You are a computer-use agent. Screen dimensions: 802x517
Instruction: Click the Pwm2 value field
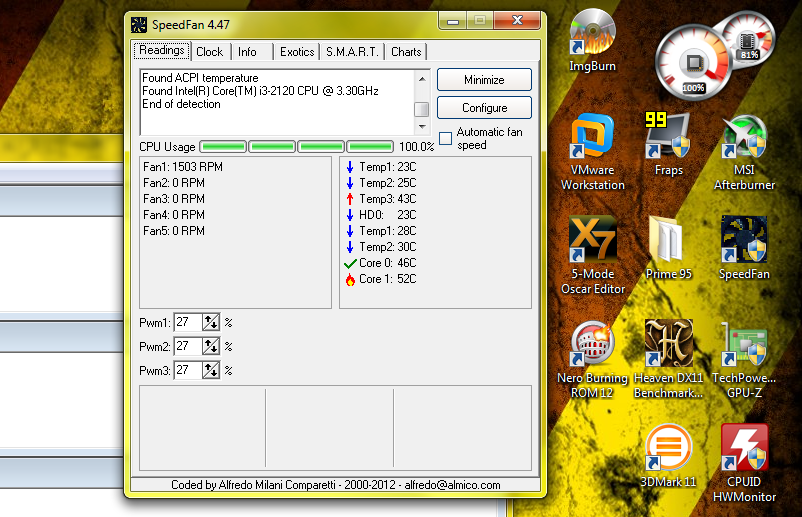click(188, 346)
